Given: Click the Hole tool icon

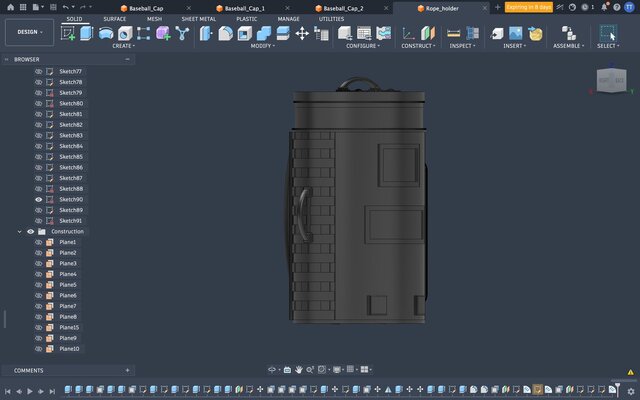Looking at the screenshot, I should click(x=125, y=33).
